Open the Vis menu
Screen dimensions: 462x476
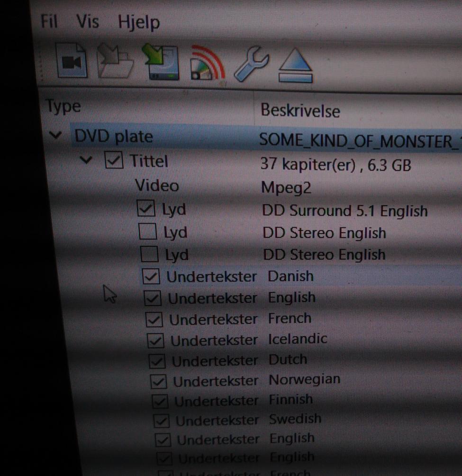click(87, 21)
